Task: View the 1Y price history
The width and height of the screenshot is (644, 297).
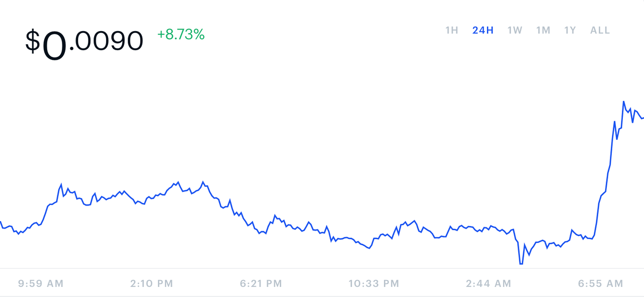Action: tap(570, 30)
